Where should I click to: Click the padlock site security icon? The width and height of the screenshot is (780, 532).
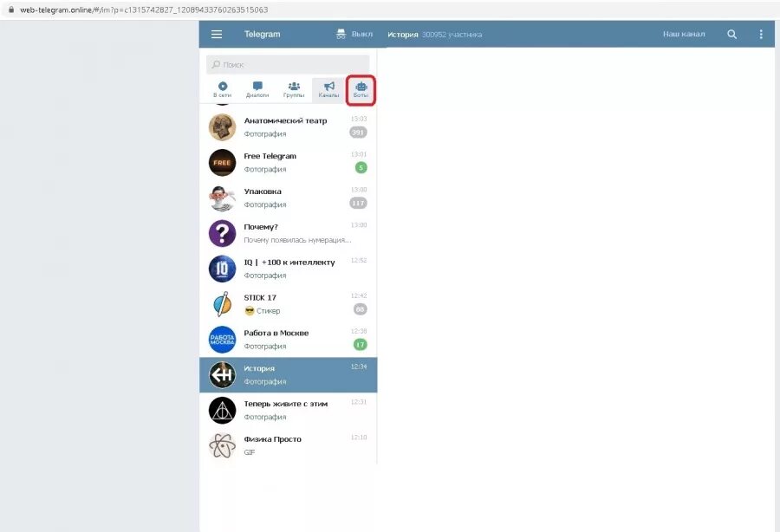[11, 10]
